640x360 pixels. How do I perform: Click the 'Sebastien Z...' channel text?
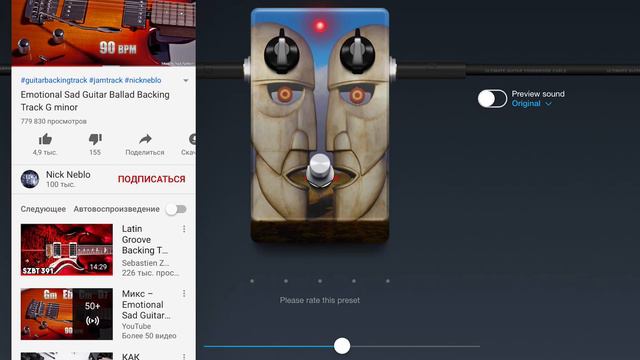click(x=145, y=263)
